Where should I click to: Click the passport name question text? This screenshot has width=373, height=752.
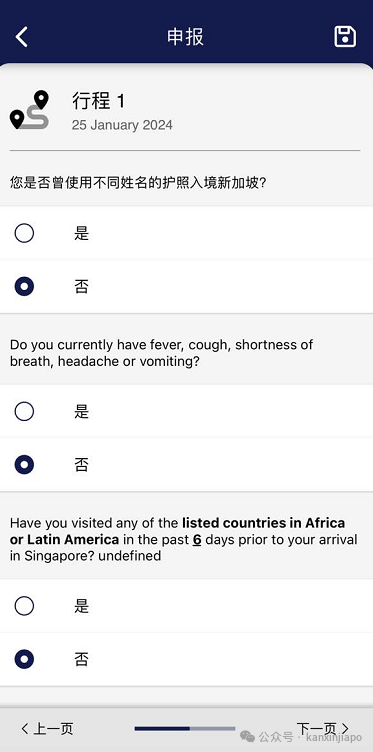tap(138, 183)
